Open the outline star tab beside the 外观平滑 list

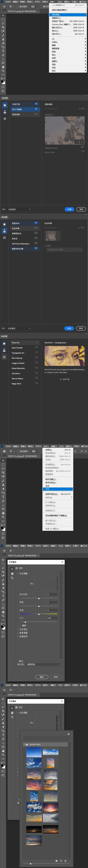coord(5,119)
